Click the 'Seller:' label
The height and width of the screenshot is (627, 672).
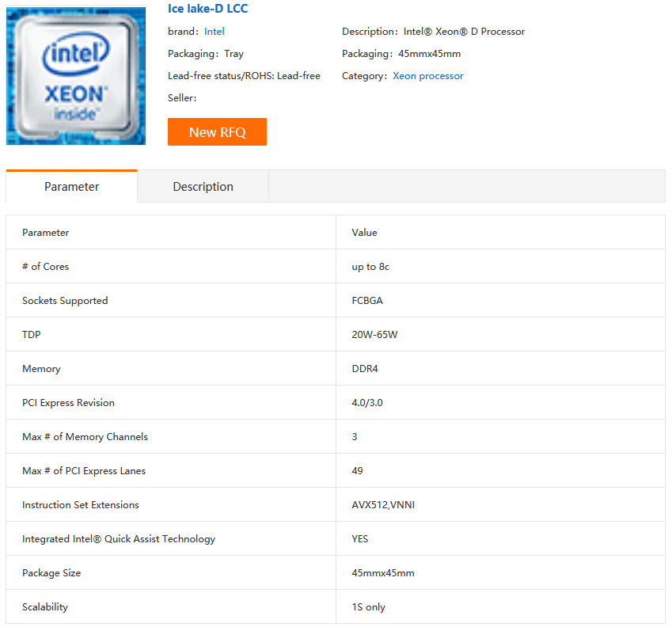click(x=182, y=98)
